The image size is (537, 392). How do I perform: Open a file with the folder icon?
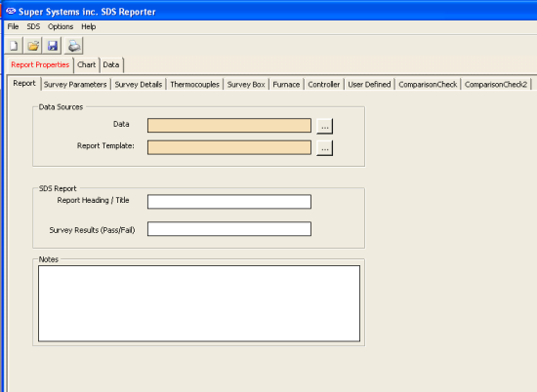pyautogui.click(x=33, y=46)
